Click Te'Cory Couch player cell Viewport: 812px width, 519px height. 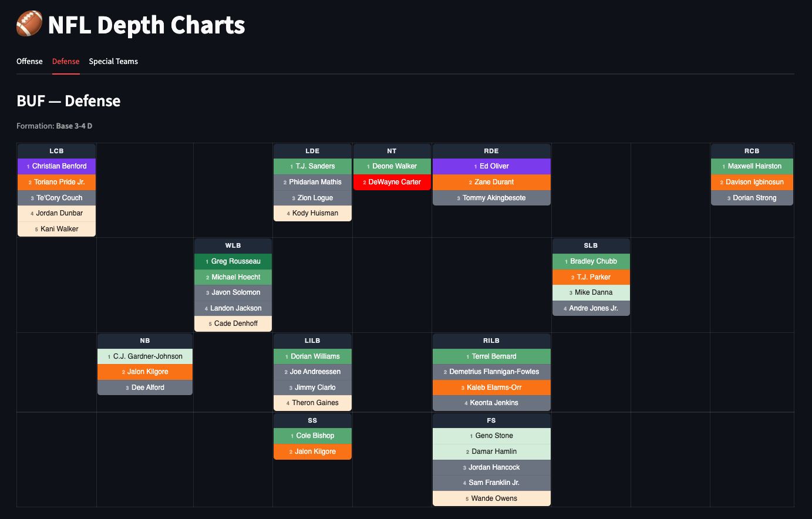click(x=56, y=198)
